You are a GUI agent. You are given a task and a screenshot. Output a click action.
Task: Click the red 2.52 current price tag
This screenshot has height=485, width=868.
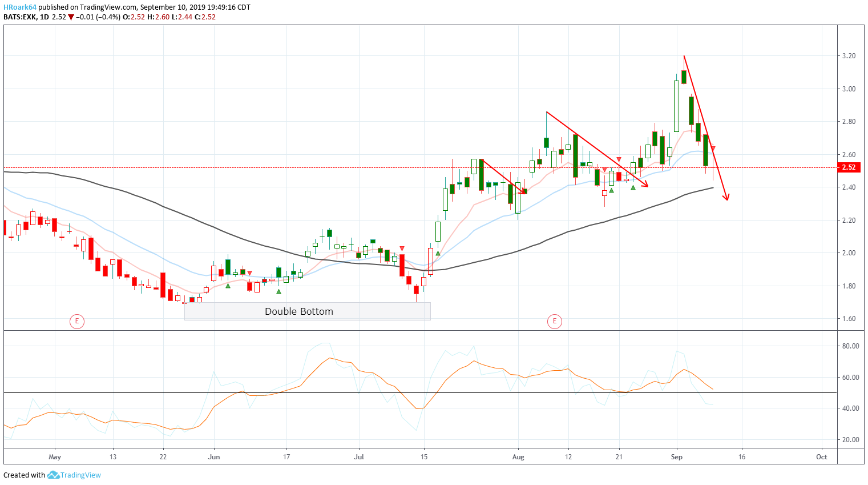click(x=849, y=167)
